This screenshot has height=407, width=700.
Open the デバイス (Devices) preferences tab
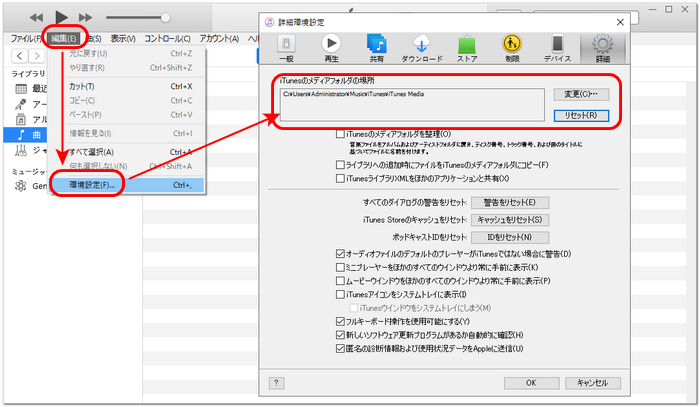[x=557, y=48]
